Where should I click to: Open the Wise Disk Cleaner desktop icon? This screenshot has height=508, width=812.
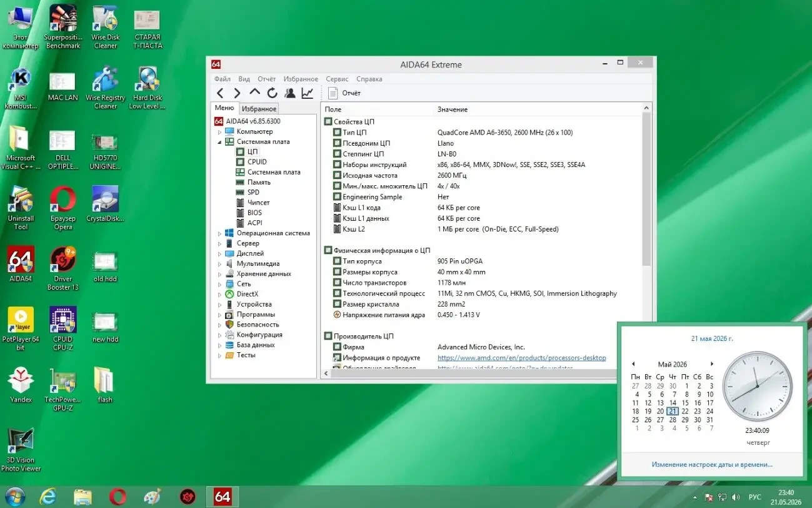pos(106,27)
